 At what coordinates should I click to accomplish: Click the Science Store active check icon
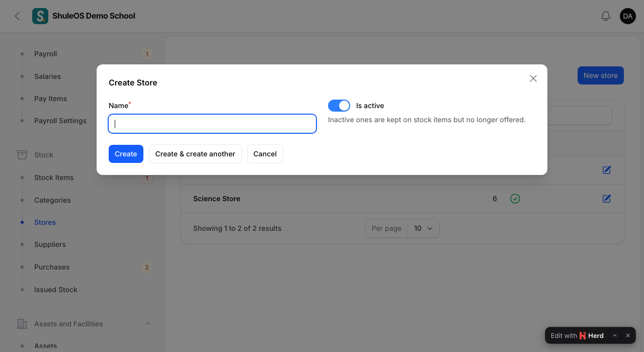point(515,199)
